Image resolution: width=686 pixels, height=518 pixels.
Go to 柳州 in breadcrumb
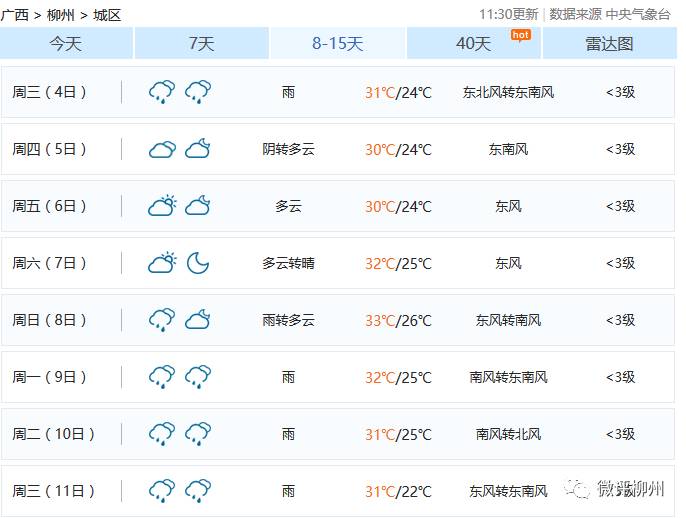pyautogui.click(x=60, y=15)
